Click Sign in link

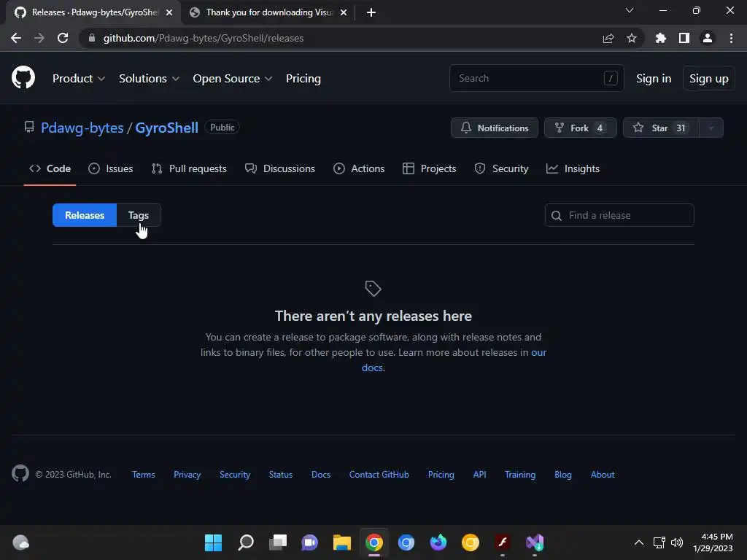coord(654,79)
